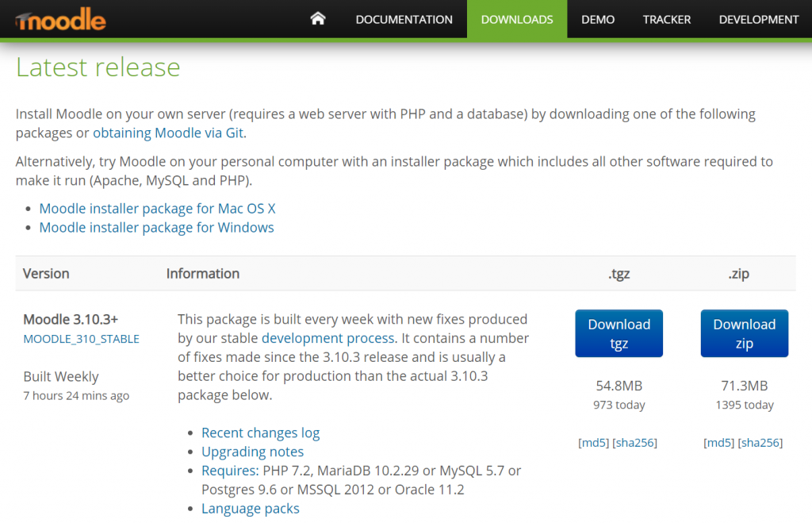The width and height of the screenshot is (812, 523).
Task: Open the DEVELOPMENT section
Action: (758, 19)
